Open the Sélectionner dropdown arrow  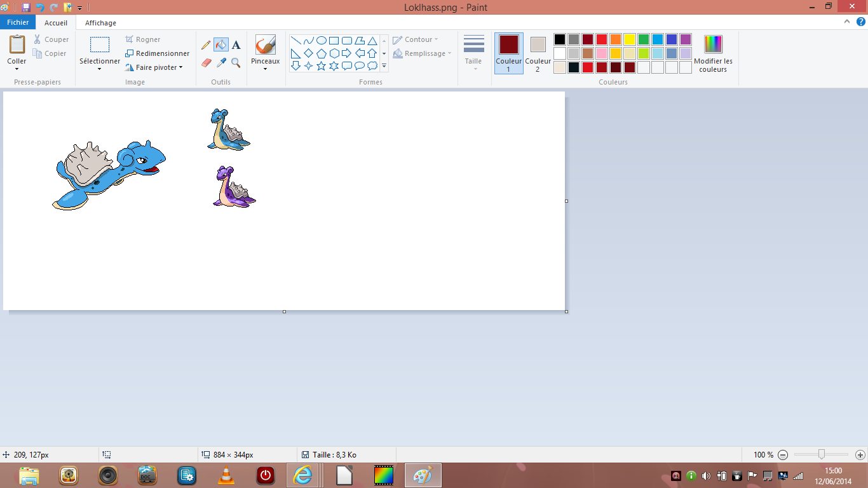(100, 69)
